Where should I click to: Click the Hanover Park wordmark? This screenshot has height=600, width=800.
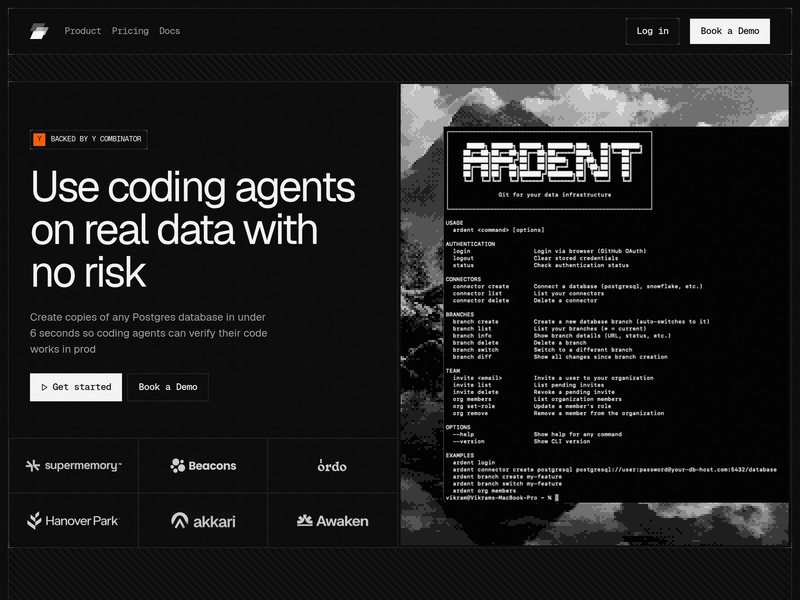(x=82, y=521)
